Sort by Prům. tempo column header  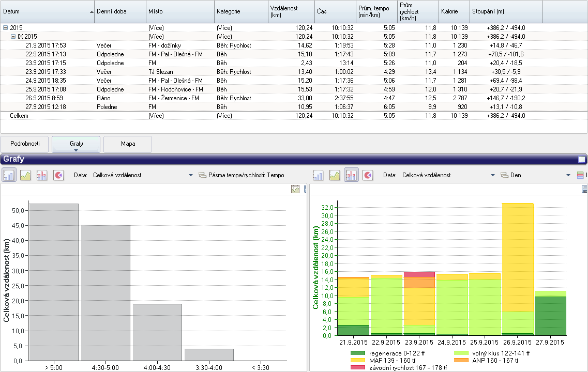376,11
